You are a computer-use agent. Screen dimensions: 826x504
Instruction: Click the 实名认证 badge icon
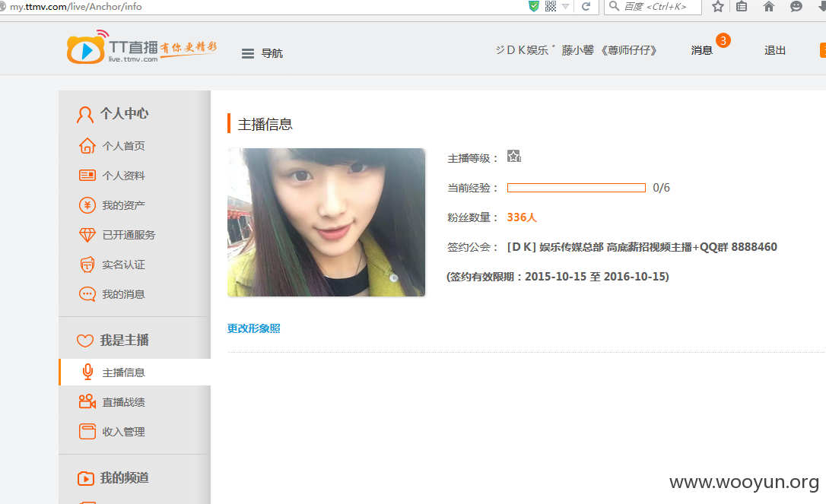pos(87,265)
